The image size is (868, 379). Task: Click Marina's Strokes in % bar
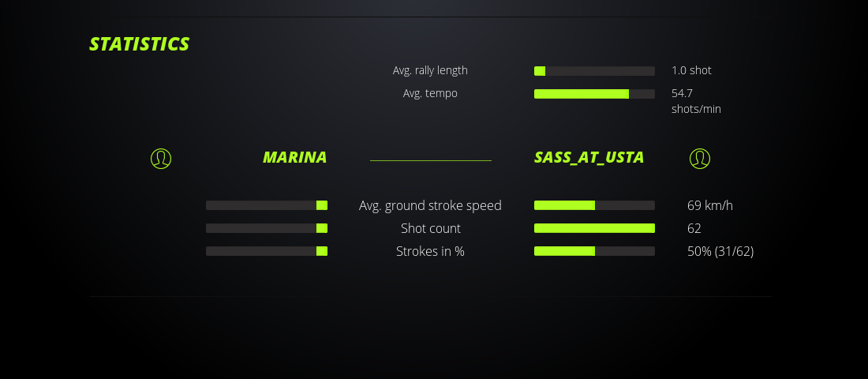tap(267, 251)
